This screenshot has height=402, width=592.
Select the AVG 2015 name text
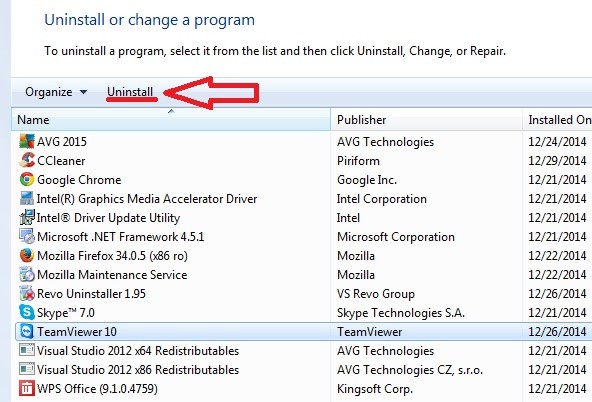click(x=62, y=142)
